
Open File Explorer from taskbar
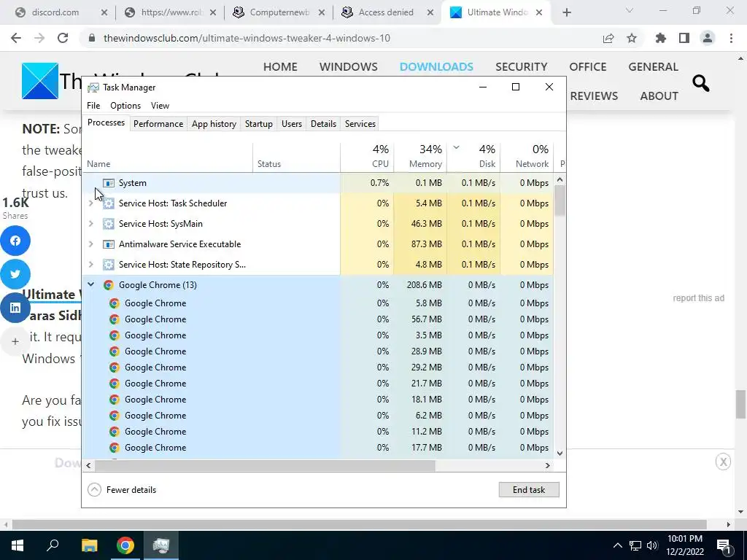[89, 545]
